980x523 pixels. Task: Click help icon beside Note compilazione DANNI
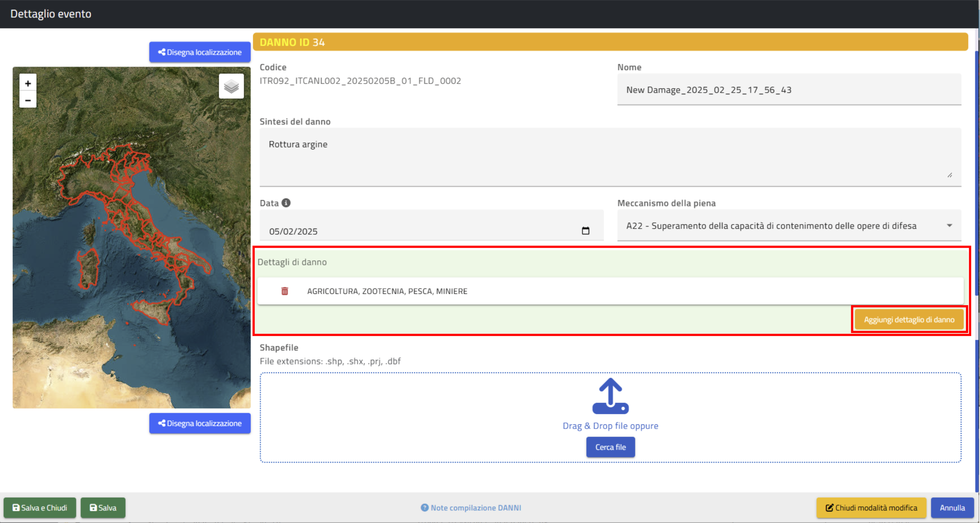[x=425, y=508]
